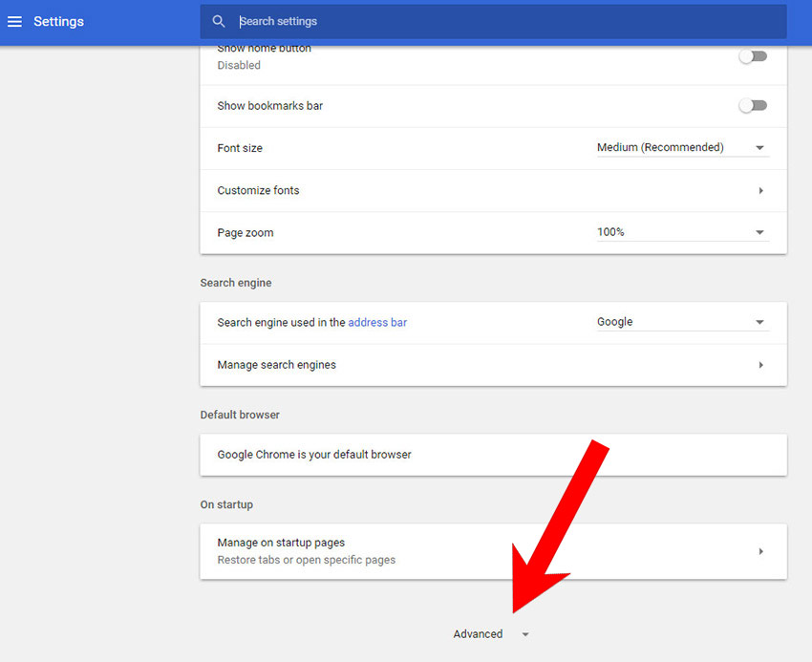Click the Font size label
Screen dimensions: 812x662
click(x=240, y=148)
